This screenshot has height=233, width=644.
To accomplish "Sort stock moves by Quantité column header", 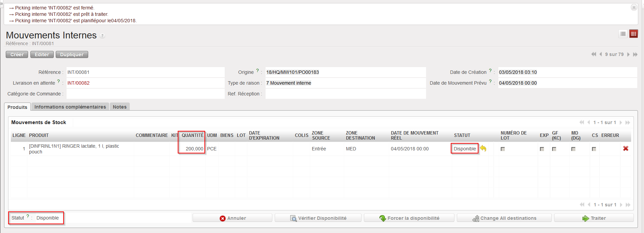I will pos(192,135).
